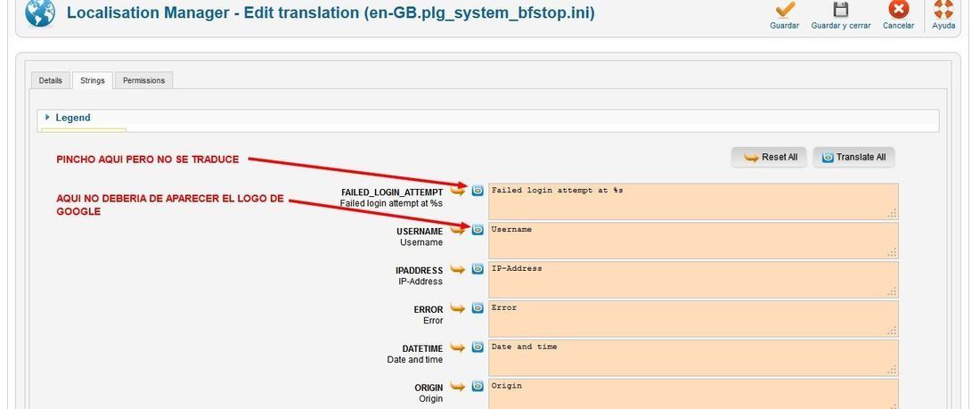Click the Localisation Manager globe icon
Viewport: 980px width, 409px height.
[x=41, y=12]
